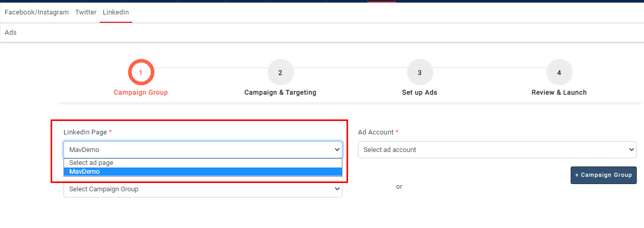Image resolution: width=644 pixels, height=228 pixels.
Task: Click the step 4 circle icon
Action: 559,73
